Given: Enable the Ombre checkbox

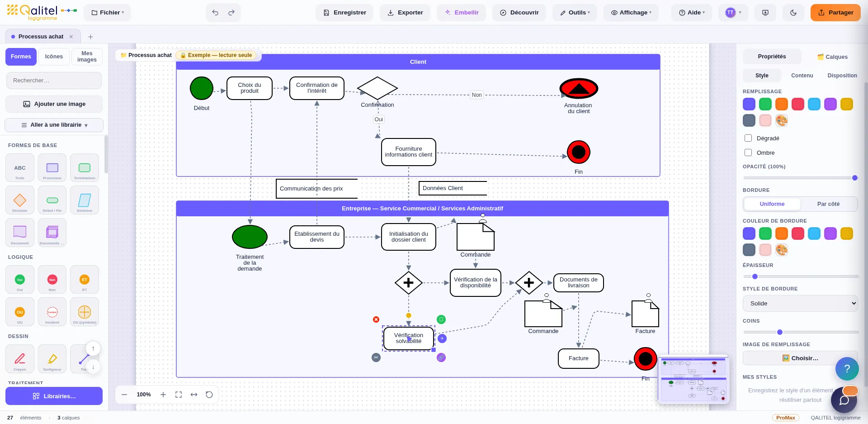Looking at the screenshot, I should click(748, 152).
